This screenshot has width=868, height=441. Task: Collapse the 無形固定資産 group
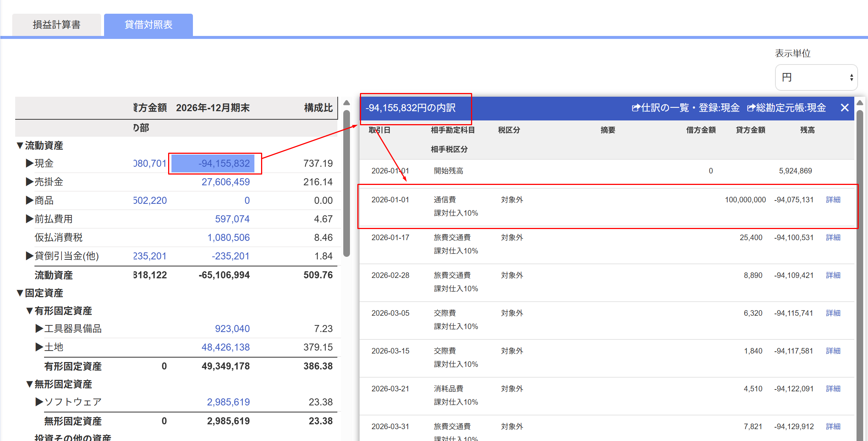click(x=30, y=384)
